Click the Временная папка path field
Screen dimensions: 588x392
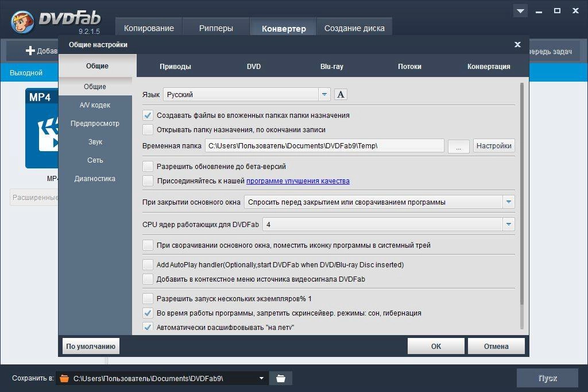tap(324, 145)
